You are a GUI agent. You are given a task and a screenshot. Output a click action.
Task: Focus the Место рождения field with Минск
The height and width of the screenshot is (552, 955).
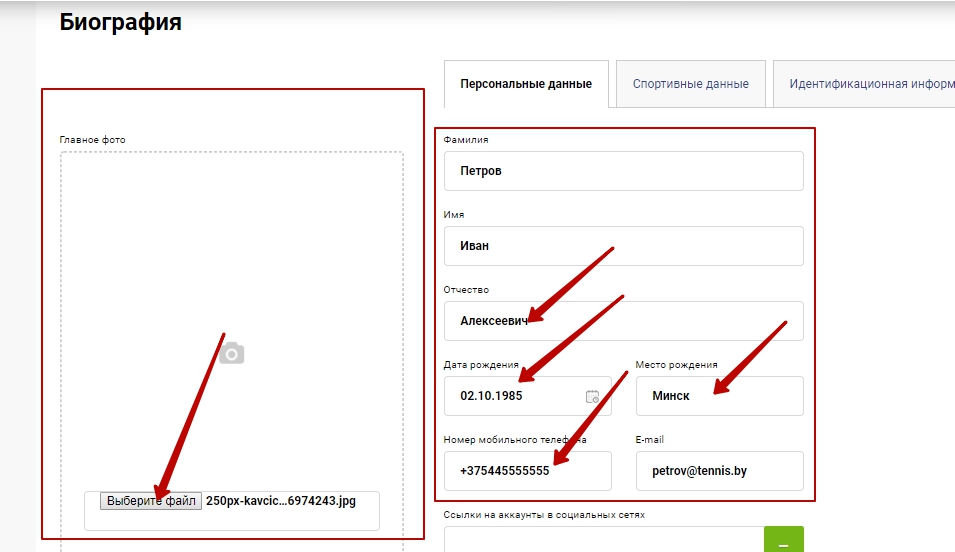point(719,396)
